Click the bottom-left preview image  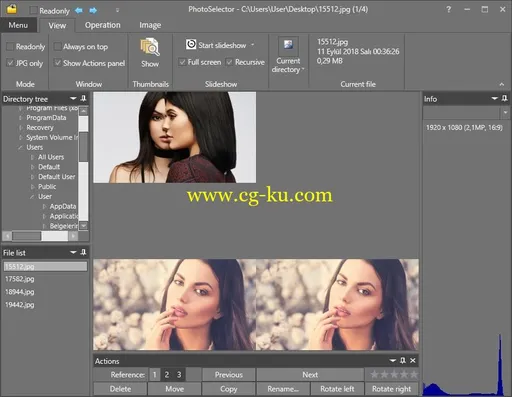point(175,305)
